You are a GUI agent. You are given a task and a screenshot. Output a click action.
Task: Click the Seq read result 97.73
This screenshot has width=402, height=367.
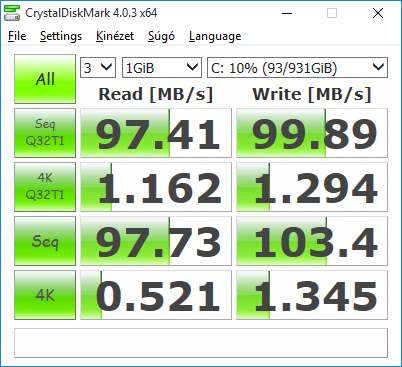pyautogui.click(x=156, y=241)
